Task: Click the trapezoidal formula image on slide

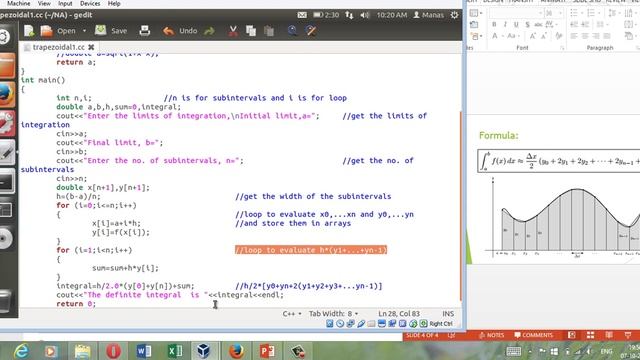Action: coord(559,161)
